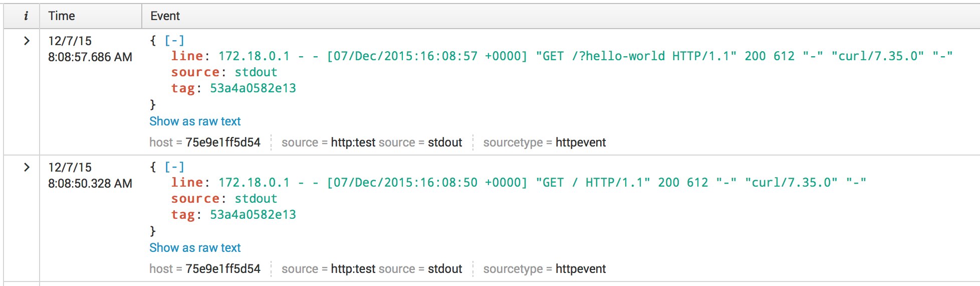Screen dimensions: 980x286
Task: Click the Time column header
Action: pos(62,16)
